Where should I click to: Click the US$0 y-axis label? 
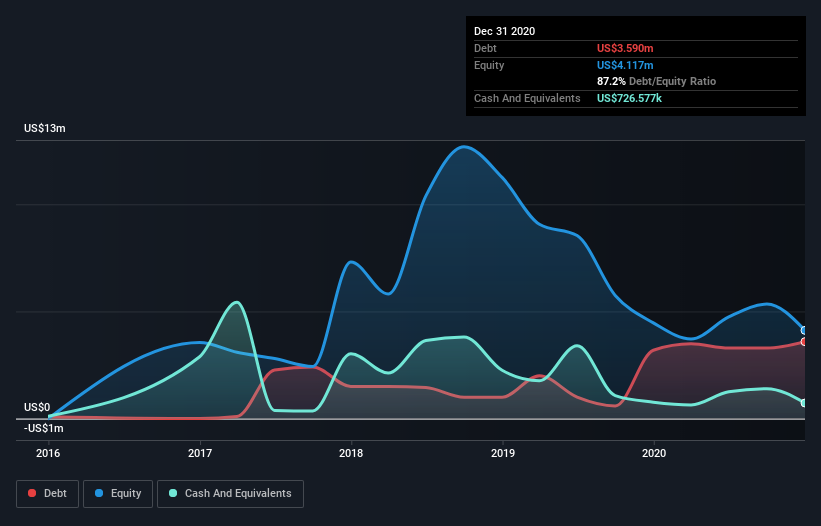point(37,407)
